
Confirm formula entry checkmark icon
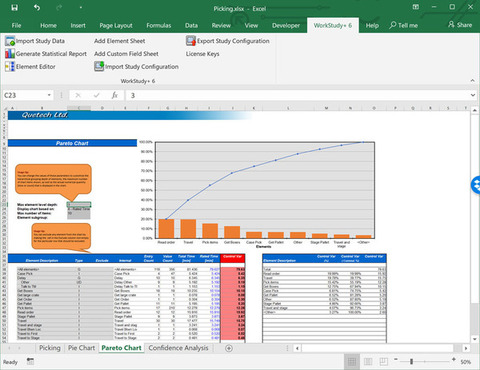pos(97,96)
